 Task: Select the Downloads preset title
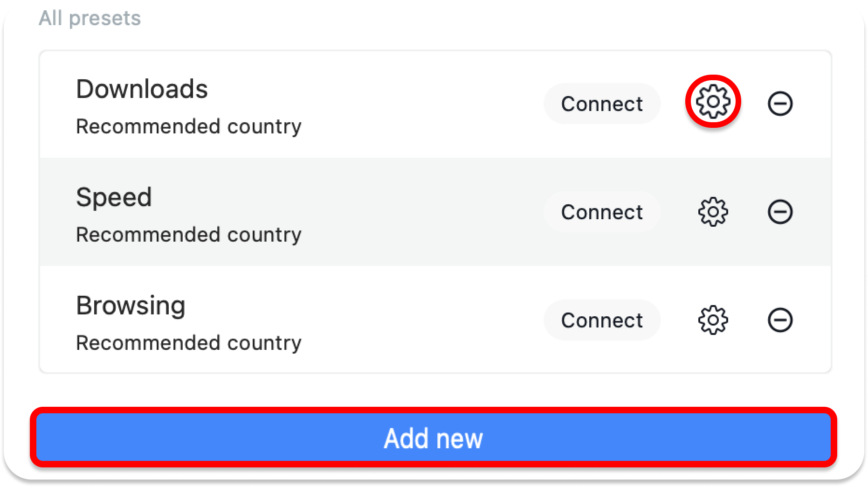(142, 89)
